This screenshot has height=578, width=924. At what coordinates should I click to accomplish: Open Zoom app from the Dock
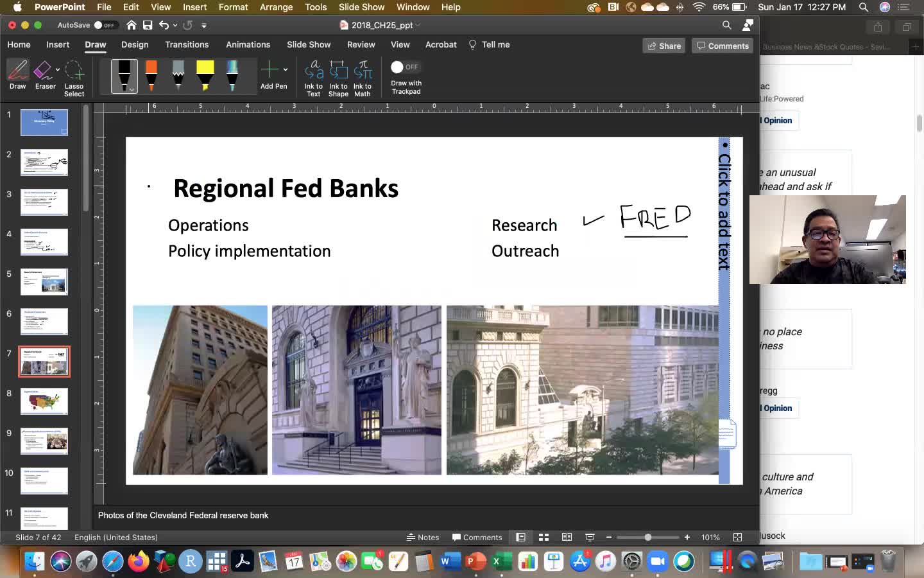658,561
